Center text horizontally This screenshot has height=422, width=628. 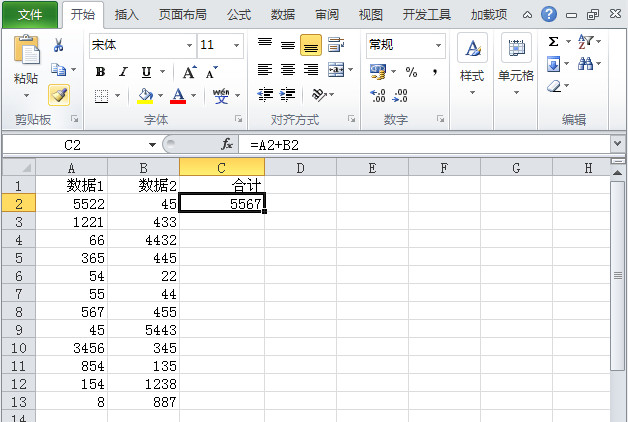[288, 70]
